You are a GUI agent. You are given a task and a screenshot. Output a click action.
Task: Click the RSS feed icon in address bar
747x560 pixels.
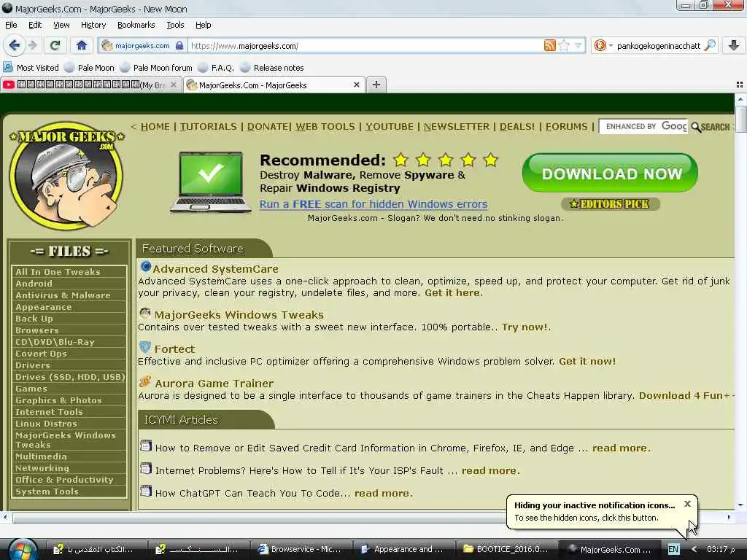pos(550,46)
